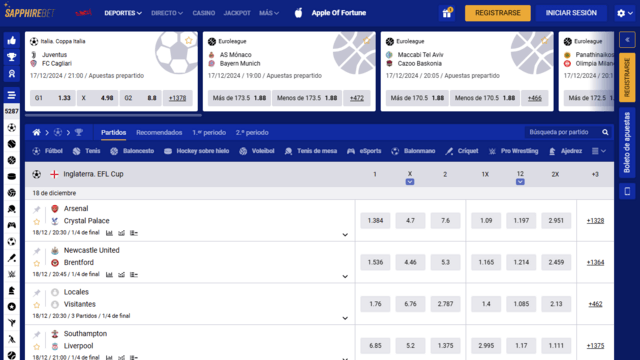Image resolution: width=640 pixels, height=360 pixels.
Task: Switch to the 1.er periodo tab
Action: (209, 133)
